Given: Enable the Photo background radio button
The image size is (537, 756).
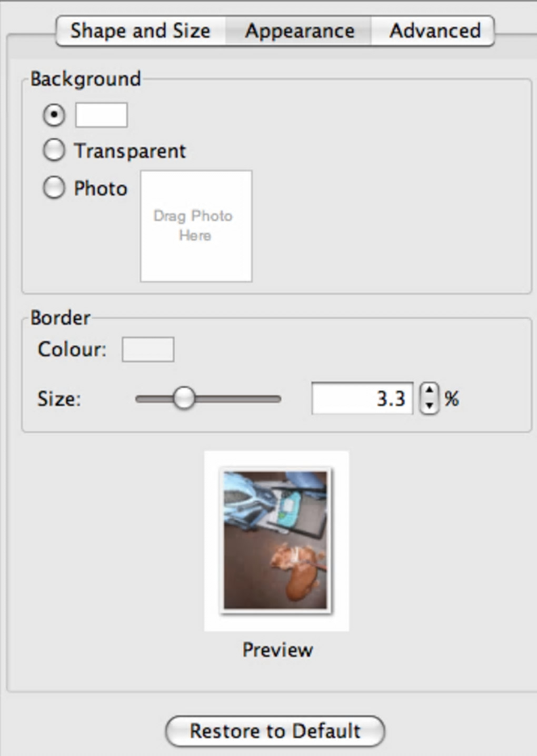Looking at the screenshot, I should [54, 188].
